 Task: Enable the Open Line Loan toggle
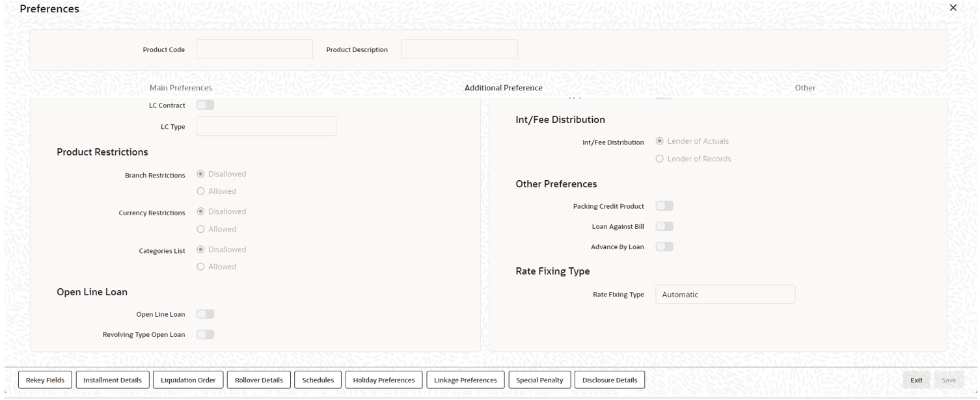[x=206, y=314]
